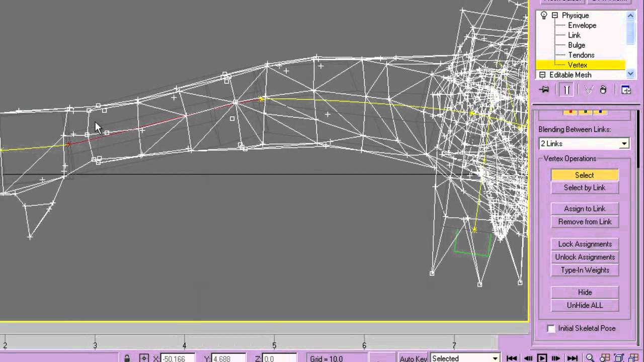The width and height of the screenshot is (644, 362).
Task: Toggle the Show End Result icon
Action: (566, 90)
